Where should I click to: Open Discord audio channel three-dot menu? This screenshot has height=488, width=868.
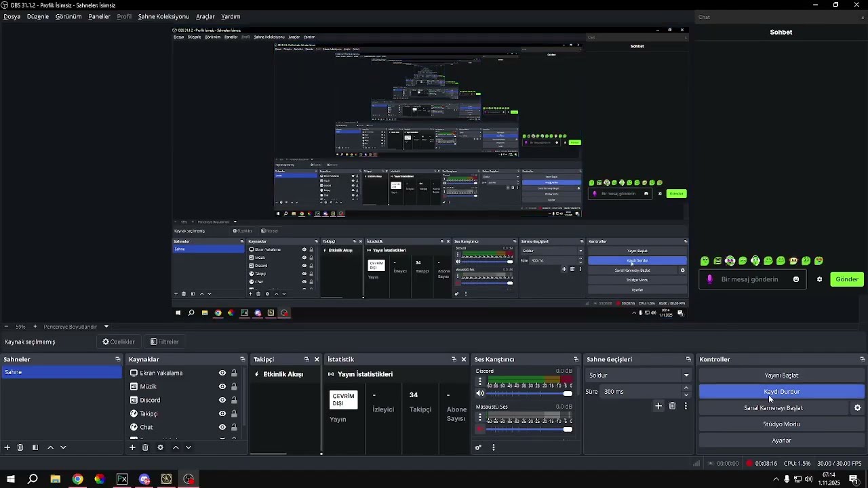coord(480,382)
